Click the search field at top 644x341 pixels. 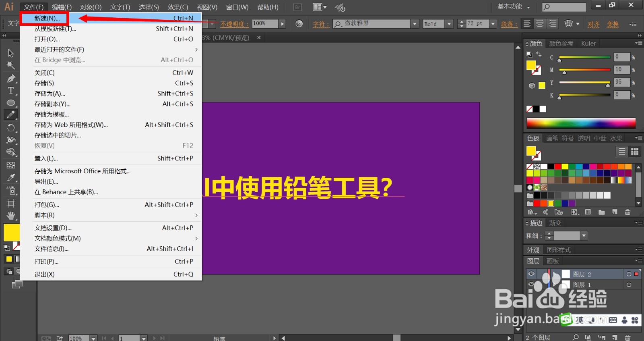(x=564, y=7)
